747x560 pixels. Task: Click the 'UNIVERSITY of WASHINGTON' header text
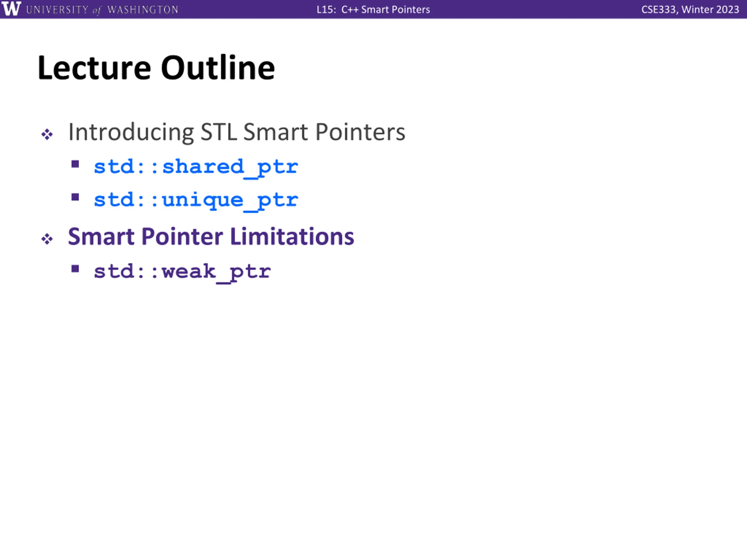[x=102, y=10]
